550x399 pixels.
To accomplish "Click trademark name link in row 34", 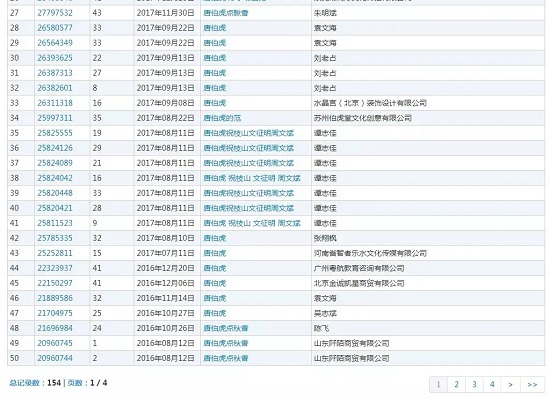I will point(222,118).
